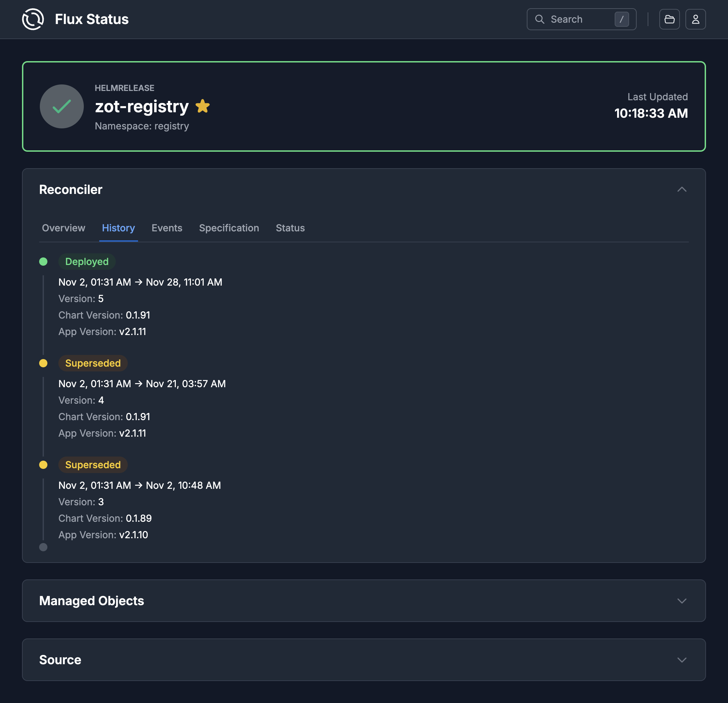
Task: Open the folder browse icon
Action: pos(669,19)
